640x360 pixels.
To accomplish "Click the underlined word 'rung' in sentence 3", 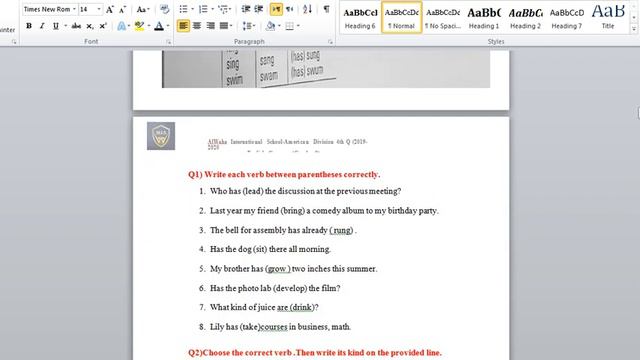I will 342,230.
